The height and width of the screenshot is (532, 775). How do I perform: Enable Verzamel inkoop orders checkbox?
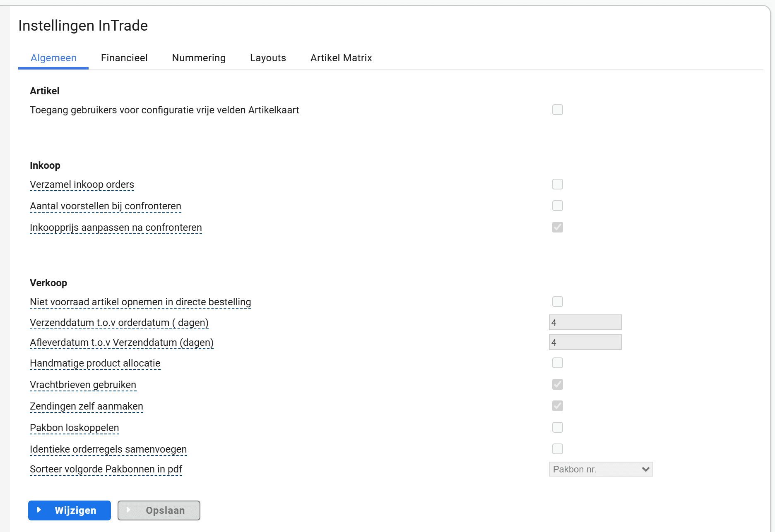tap(558, 184)
